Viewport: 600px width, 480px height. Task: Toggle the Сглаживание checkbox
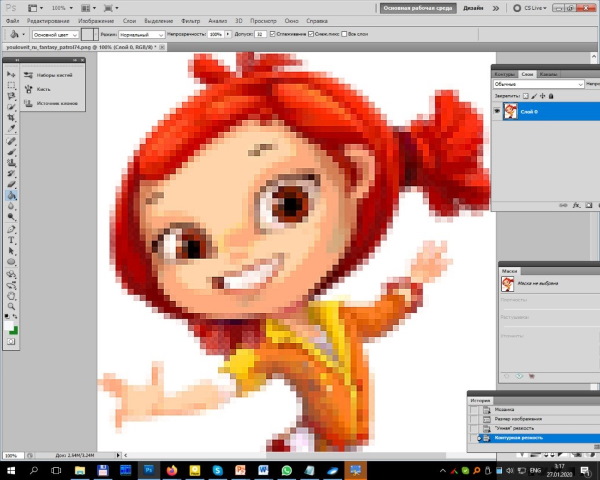272,34
